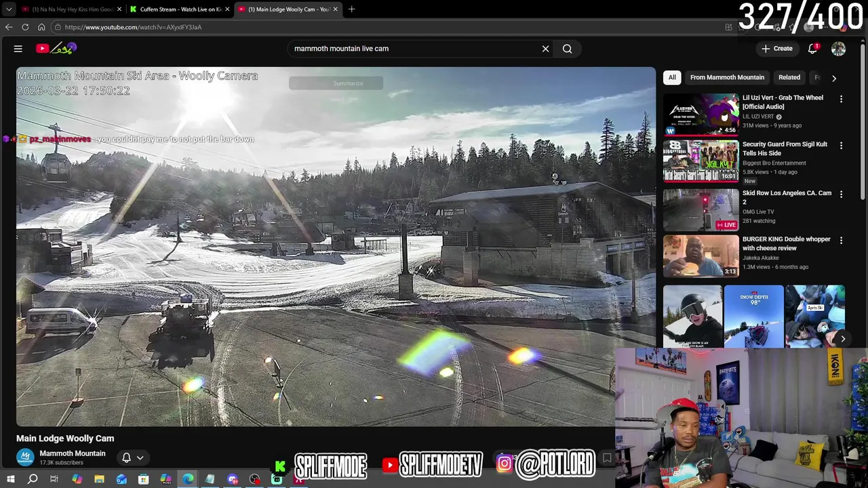Clear the search box with X
The image size is (868, 488).
tap(545, 49)
